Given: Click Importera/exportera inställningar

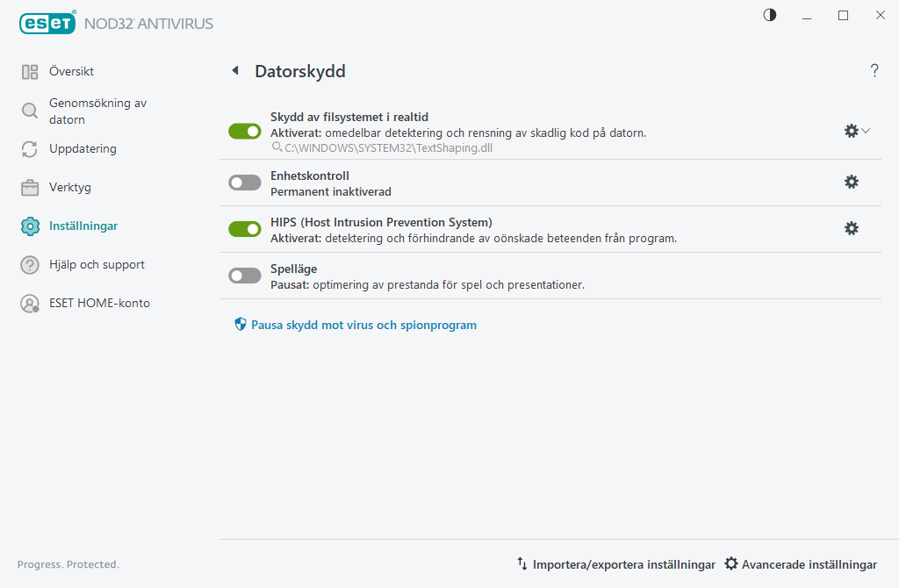Looking at the screenshot, I should pyautogui.click(x=623, y=564).
